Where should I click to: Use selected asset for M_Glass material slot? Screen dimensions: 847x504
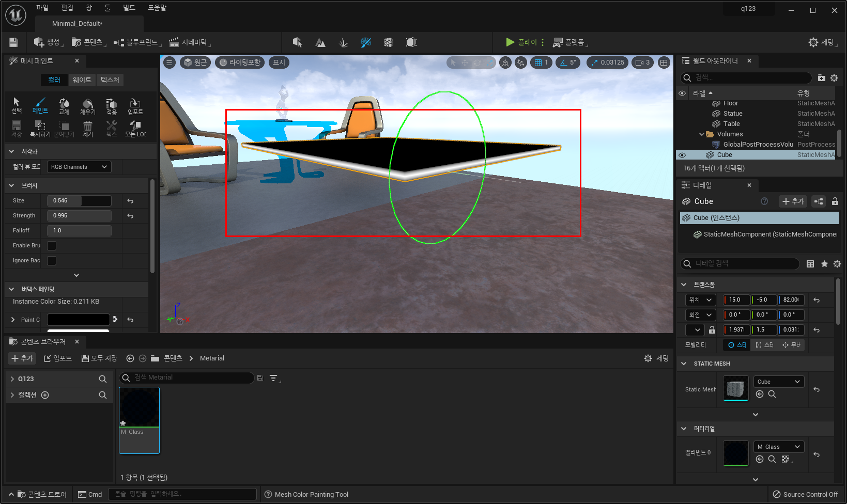[x=760, y=459]
